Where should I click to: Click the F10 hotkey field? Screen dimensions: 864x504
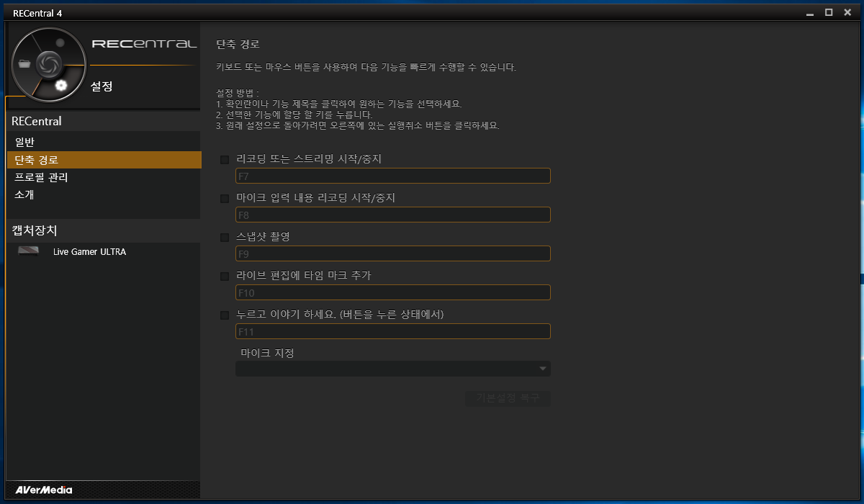coord(393,292)
